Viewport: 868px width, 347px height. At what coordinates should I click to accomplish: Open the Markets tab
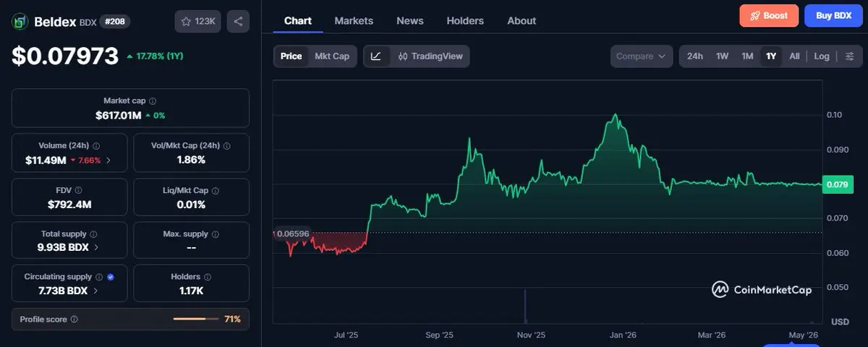(x=353, y=20)
